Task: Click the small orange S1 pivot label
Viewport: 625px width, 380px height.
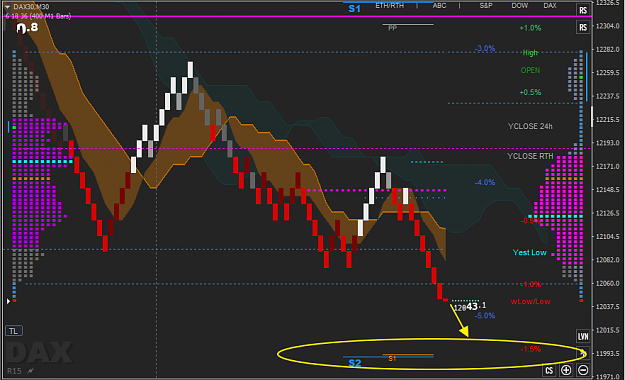Action: (x=392, y=359)
